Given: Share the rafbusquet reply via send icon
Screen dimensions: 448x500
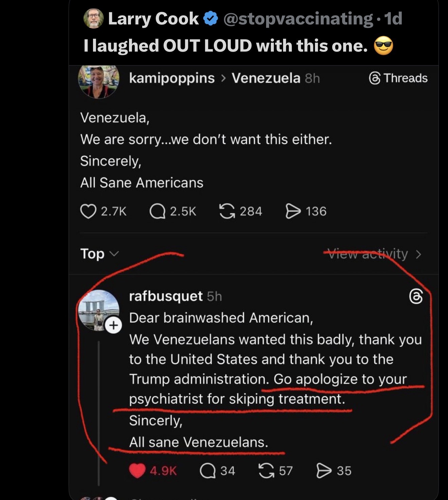Looking at the screenshot, I should [x=324, y=471].
